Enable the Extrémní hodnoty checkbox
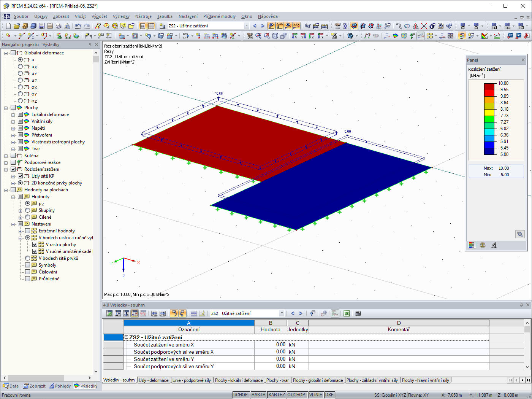The height and width of the screenshot is (399, 532). (28, 231)
